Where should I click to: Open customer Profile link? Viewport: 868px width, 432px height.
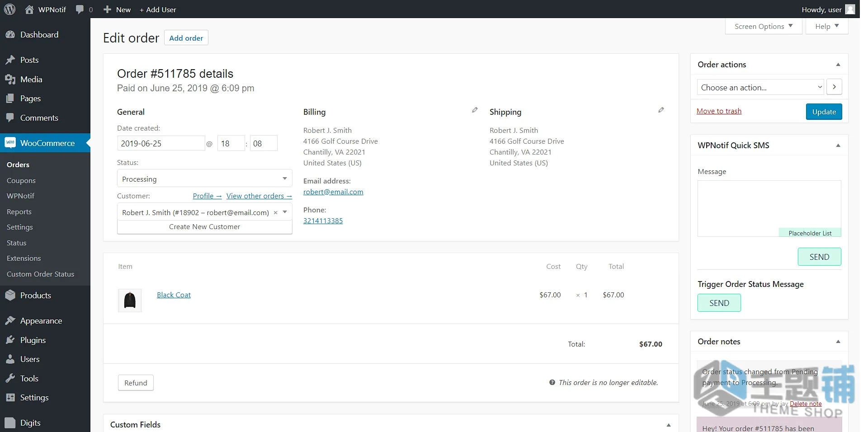pyautogui.click(x=207, y=196)
